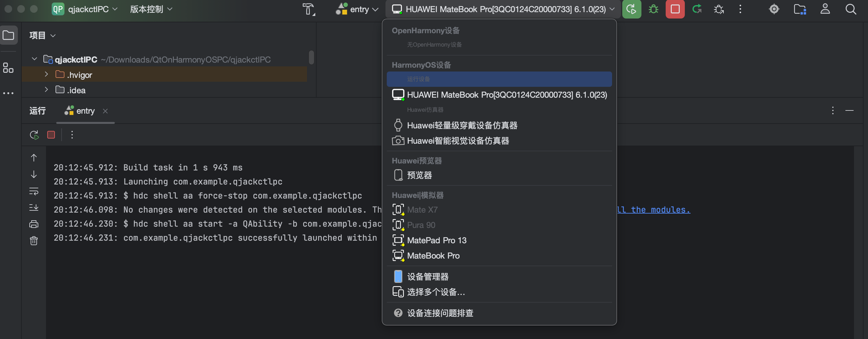Print the console output
Image resolution: width=868 pixels, height=339 pixels.
pyautogui.click(x=34, y=224)
